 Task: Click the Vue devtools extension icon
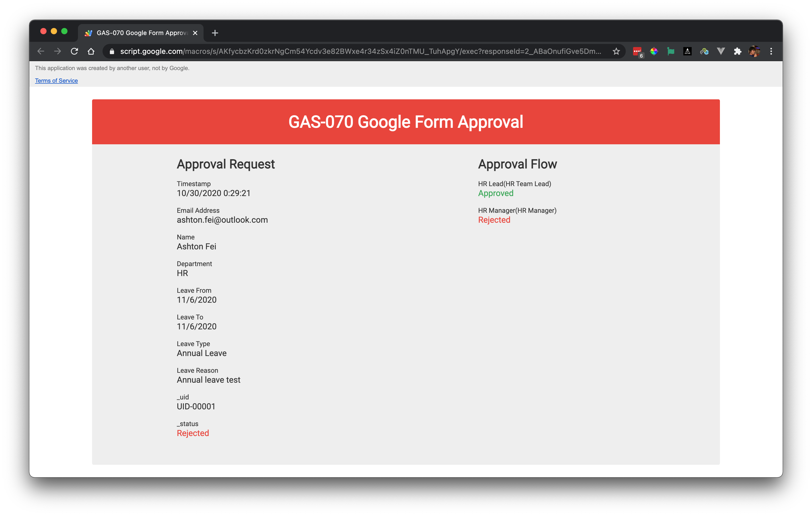(x=721, y=51)
